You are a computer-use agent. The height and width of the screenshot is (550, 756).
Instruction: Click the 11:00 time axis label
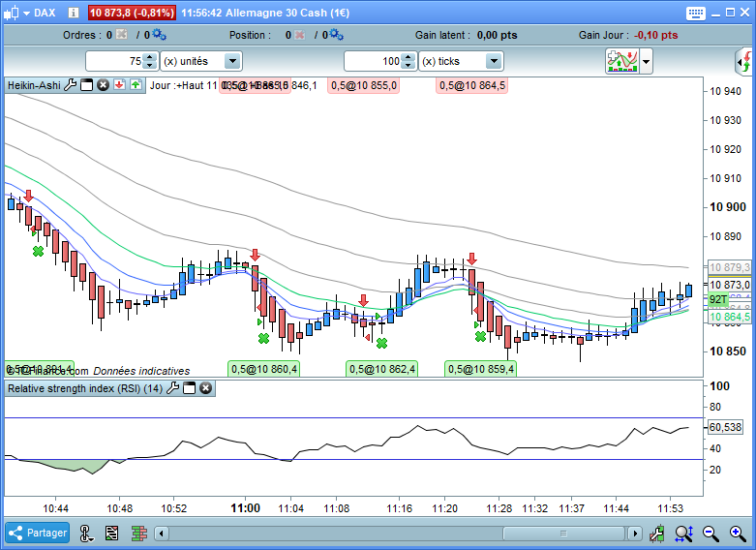point(246,508)
